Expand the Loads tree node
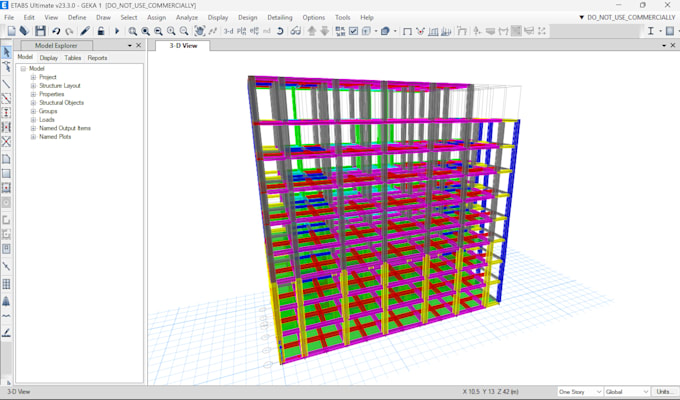The width and height of the screenshot is (680, 400). (33, 120)
